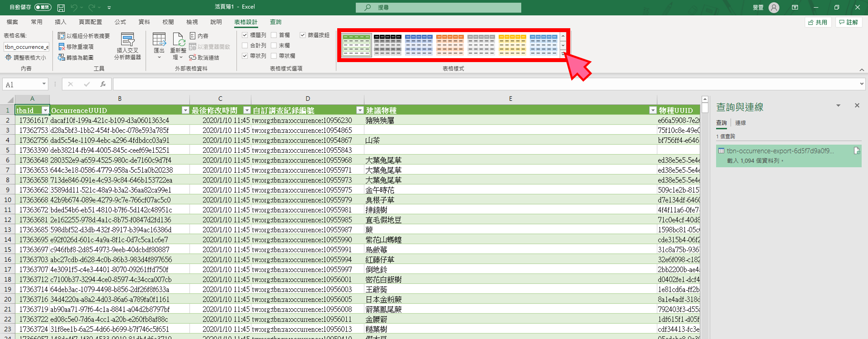Enable the 合計列 total row checkbox
This screenshot has height=339, width=868.
pos(245,46)
